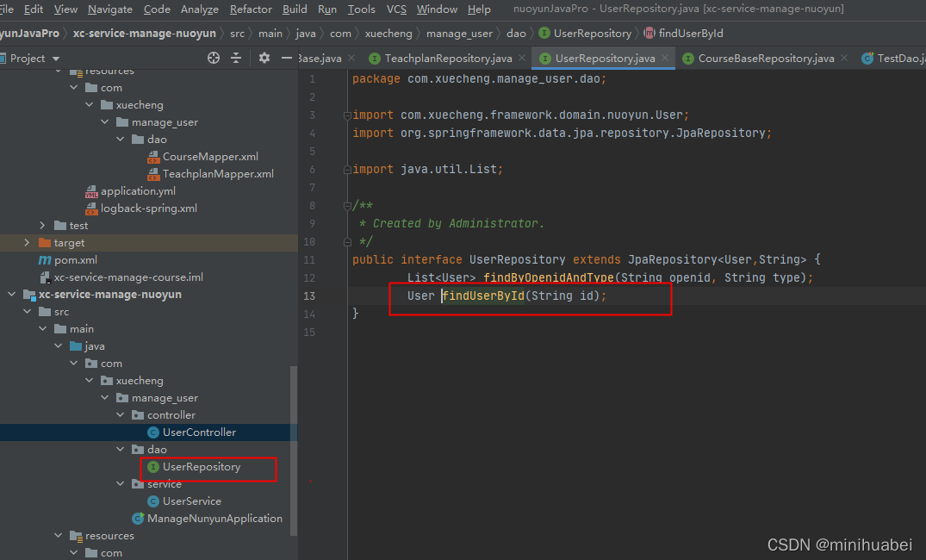
Task: Click the dao breadcrumb in the navigation bar
Action: (x=516, y=34)
